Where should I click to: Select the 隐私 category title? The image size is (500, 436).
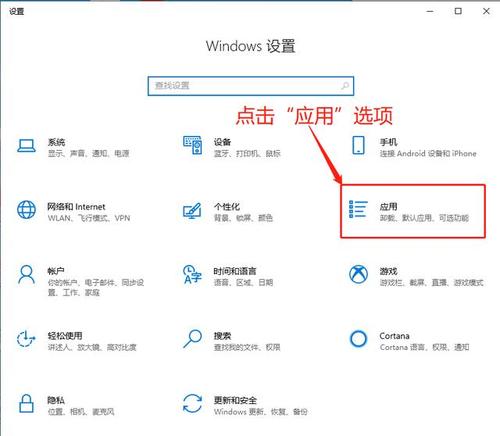coord(56,400)
